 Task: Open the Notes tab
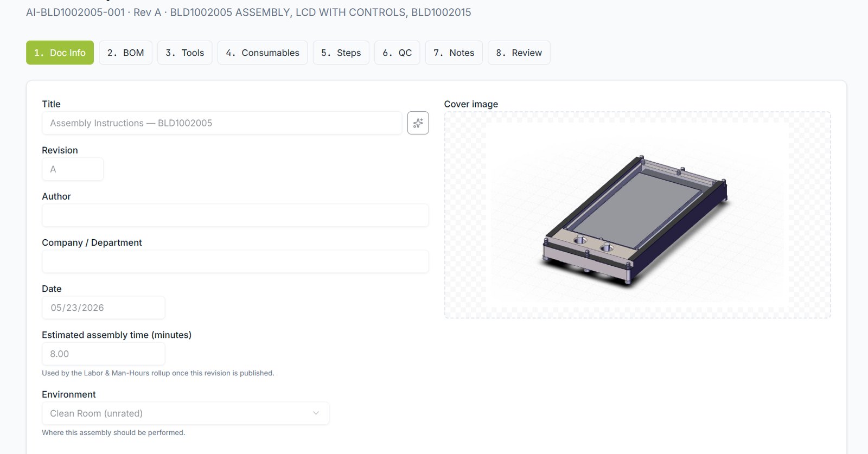454,53
